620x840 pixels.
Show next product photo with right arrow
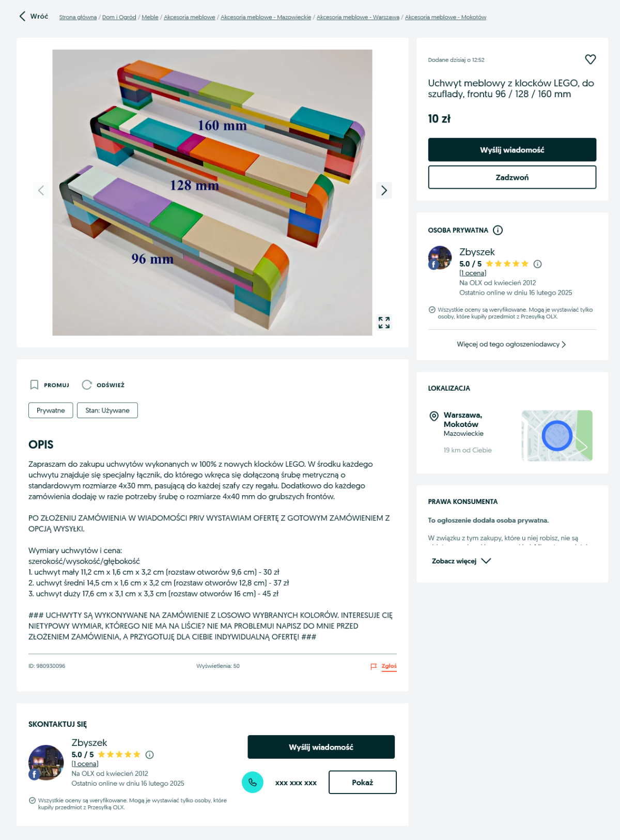384,190
